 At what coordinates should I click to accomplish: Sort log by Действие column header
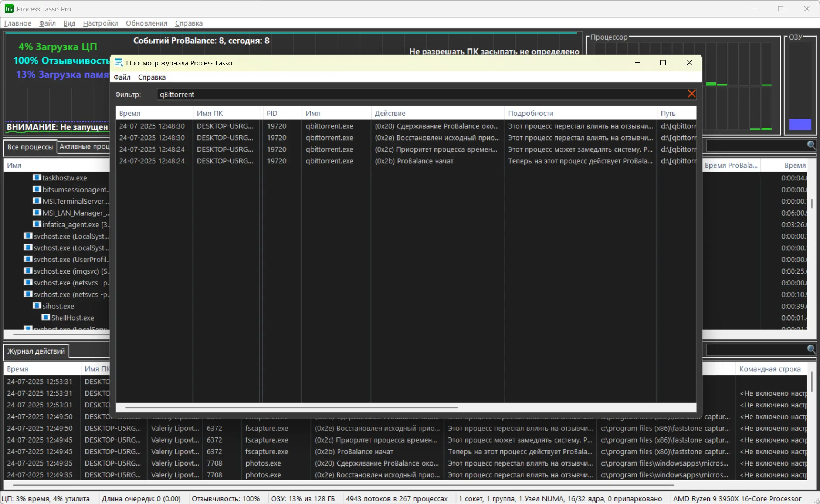[x=390, y=113]
